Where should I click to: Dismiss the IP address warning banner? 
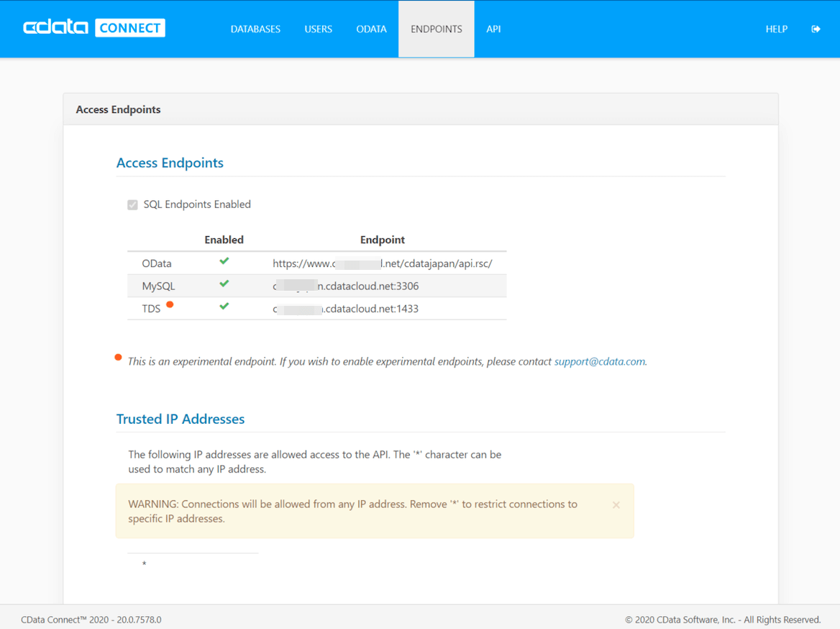pos(616,504)
